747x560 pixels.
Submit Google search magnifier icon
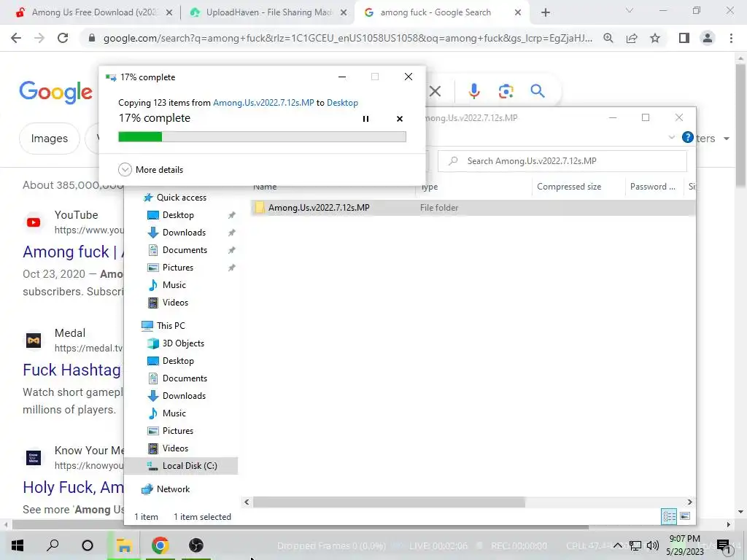point(538,91)
